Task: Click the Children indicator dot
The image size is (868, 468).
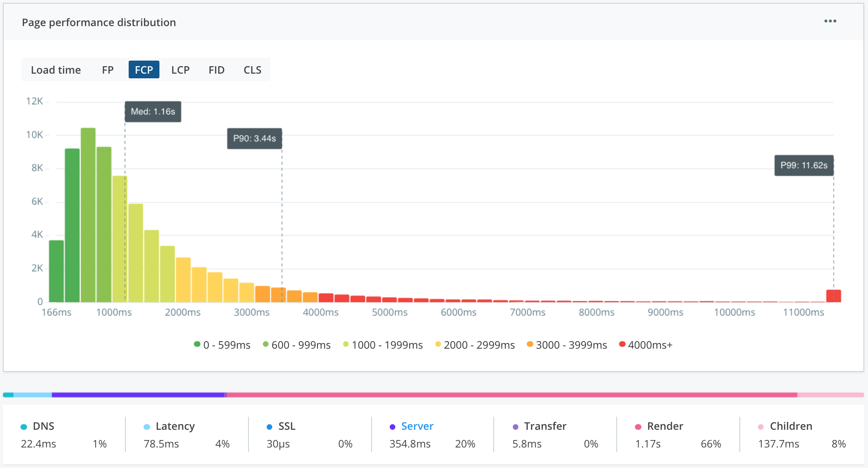Action: tap(760, 426)
